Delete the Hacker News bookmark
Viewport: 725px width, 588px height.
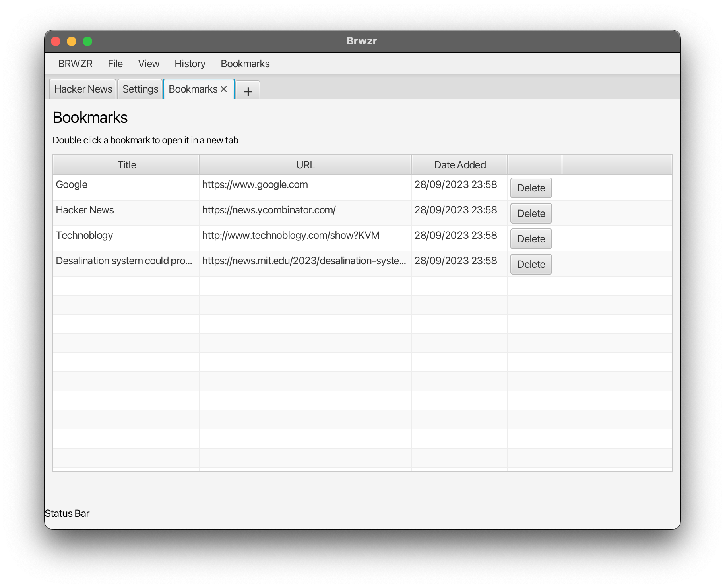tap(531, 213)
